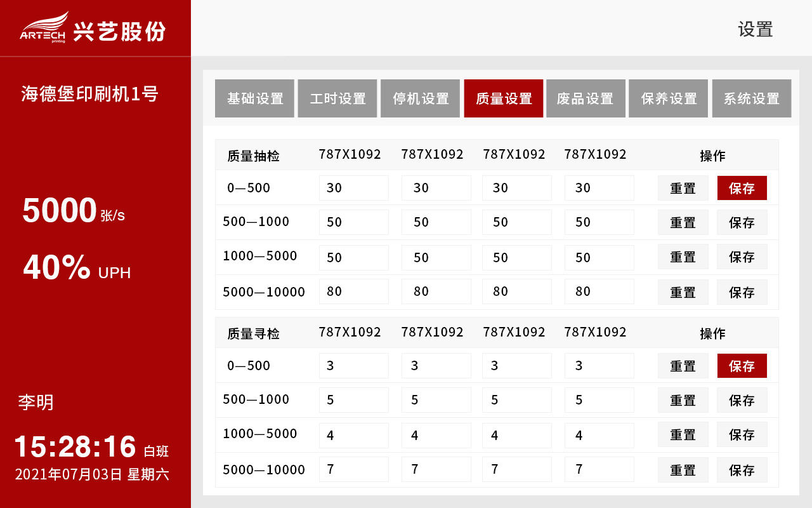Reset the 质量抽检 0—500 row with 重置
812x508 pixels.
[x=683, y=188]
